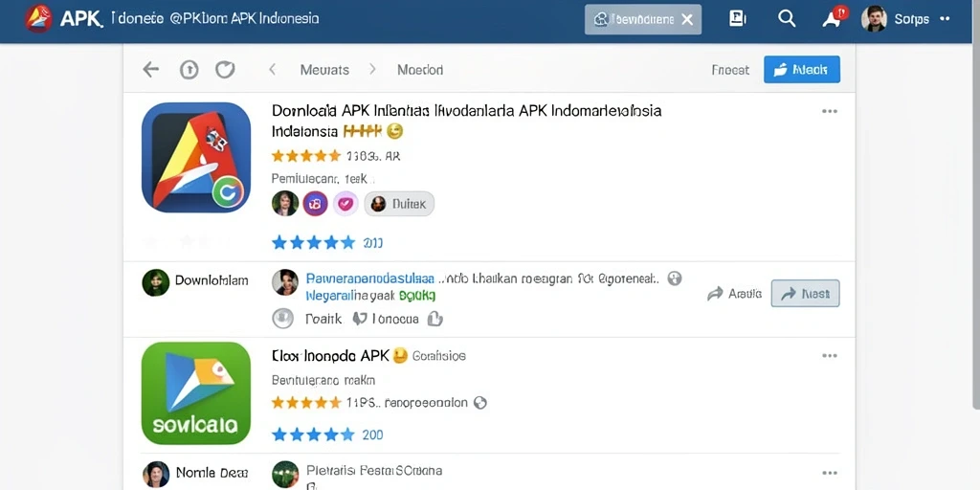Open the Sorps profile avatar
980x490 pixels.
tap(874, 19)
